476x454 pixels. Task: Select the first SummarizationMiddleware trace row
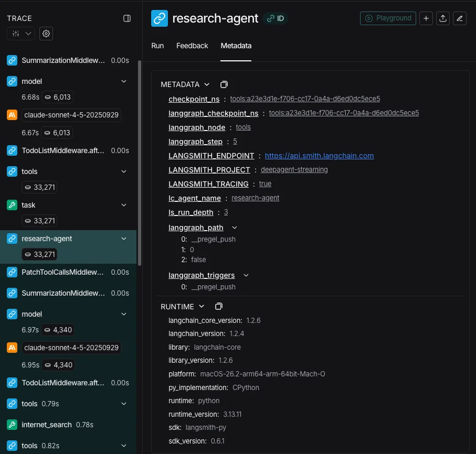click(x=68, y=60)
